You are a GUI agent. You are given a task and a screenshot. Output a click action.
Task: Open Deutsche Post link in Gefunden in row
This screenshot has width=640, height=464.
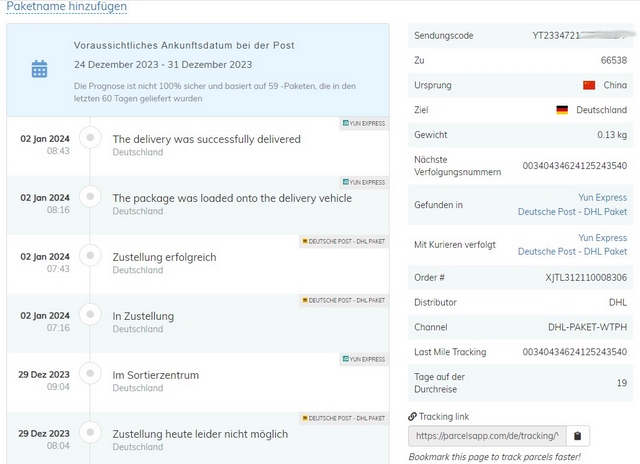pyautogui.click(x=572, y=212)
